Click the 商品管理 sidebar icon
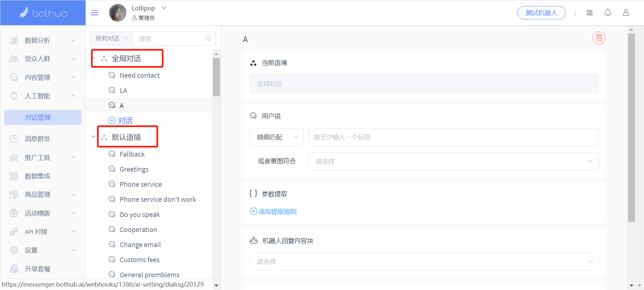This screenshot has height=290, width=644. click(14, 194)
